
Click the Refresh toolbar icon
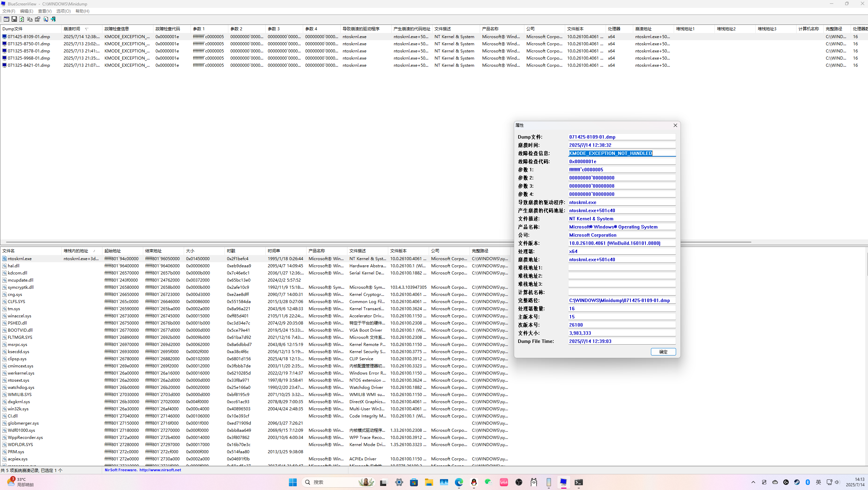pyautogui.click(x=22, y=19)
